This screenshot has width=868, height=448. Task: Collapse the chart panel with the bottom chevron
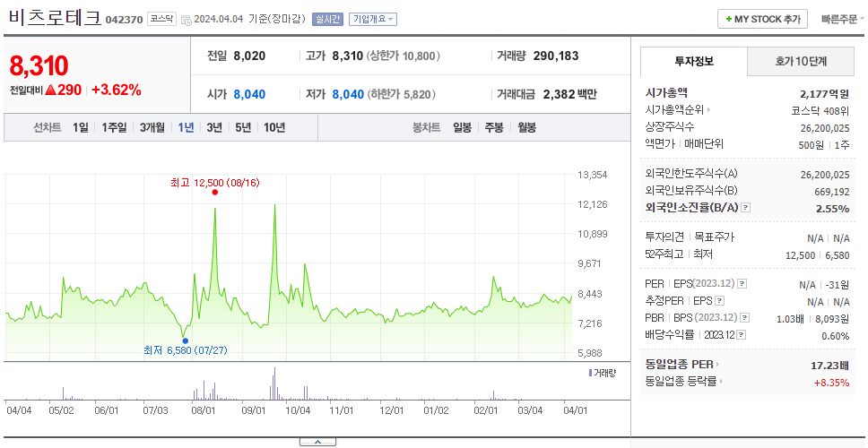click(x=317, y=442)
